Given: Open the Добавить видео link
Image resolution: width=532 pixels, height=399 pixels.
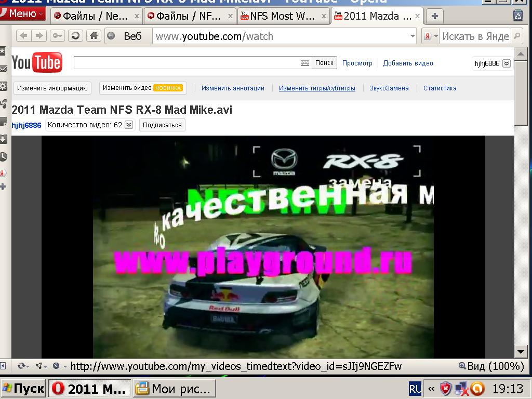Looking at the screenshot, I should pyautogui.click(x=408, y=63).
